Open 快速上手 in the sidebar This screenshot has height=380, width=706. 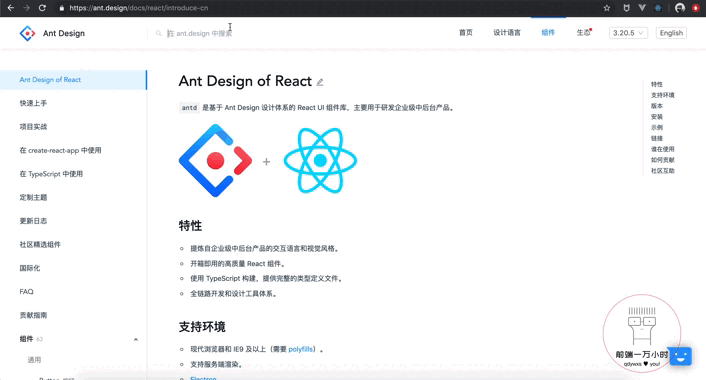(x=33, y=103)
